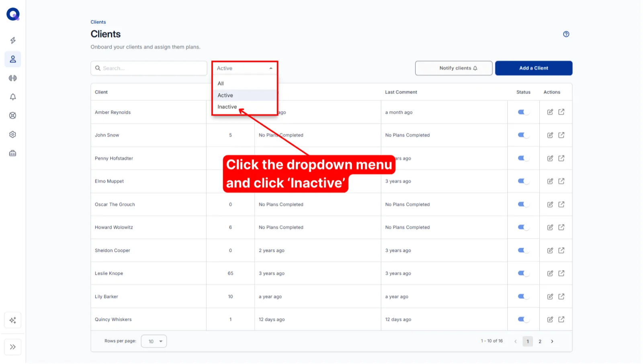Click the edit icon for Howard Wolowitz
This screenshot has width=643, height=364.
tap(550, 227)
